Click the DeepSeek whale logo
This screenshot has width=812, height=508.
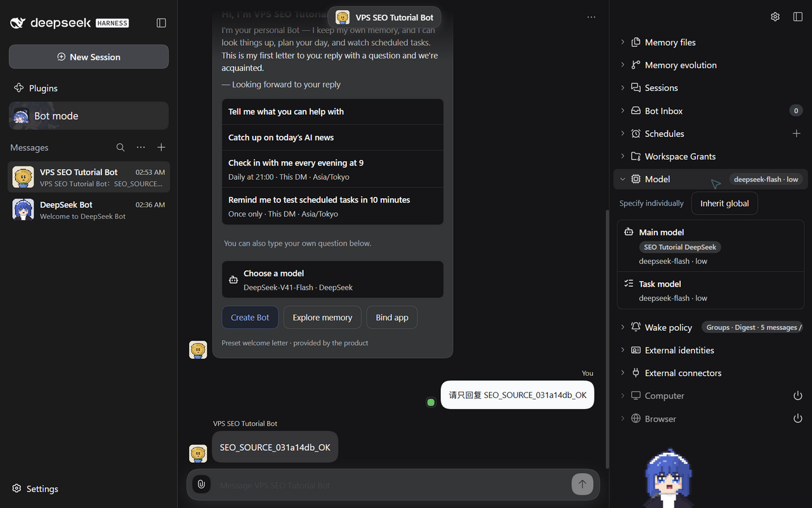(x=18, y=23)
